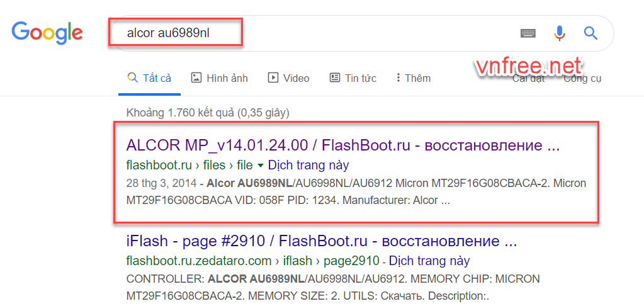Switch to the 'Video' tab

click(288, 78)
